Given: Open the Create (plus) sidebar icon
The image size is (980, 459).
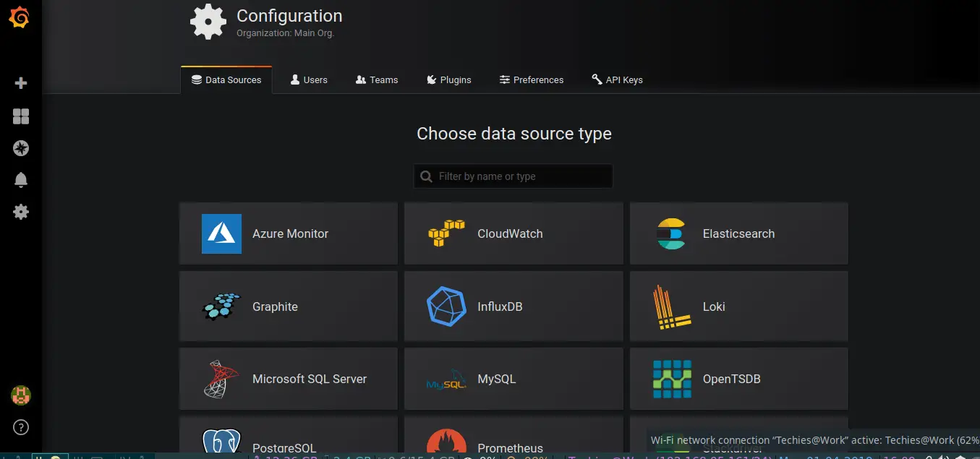Looking at the screenshot, I should pyautogui.click(x=20, y=83).
